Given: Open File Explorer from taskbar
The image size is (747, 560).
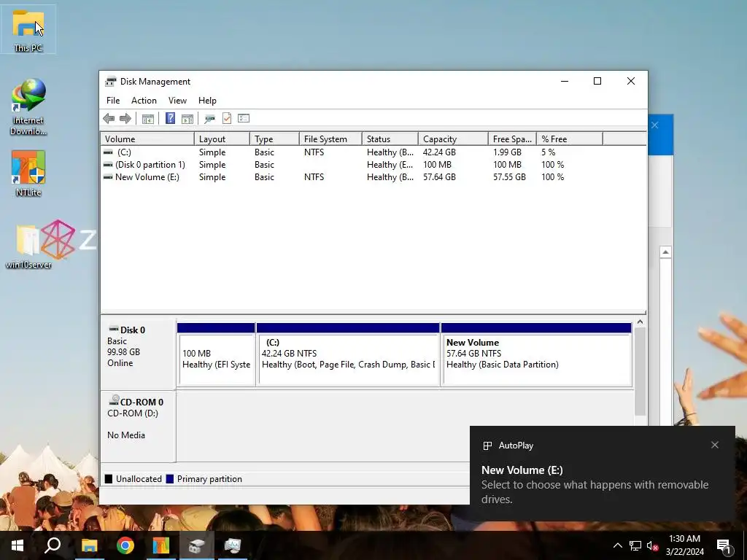Looking at the screenshot, I should click(x=89, y=545).
